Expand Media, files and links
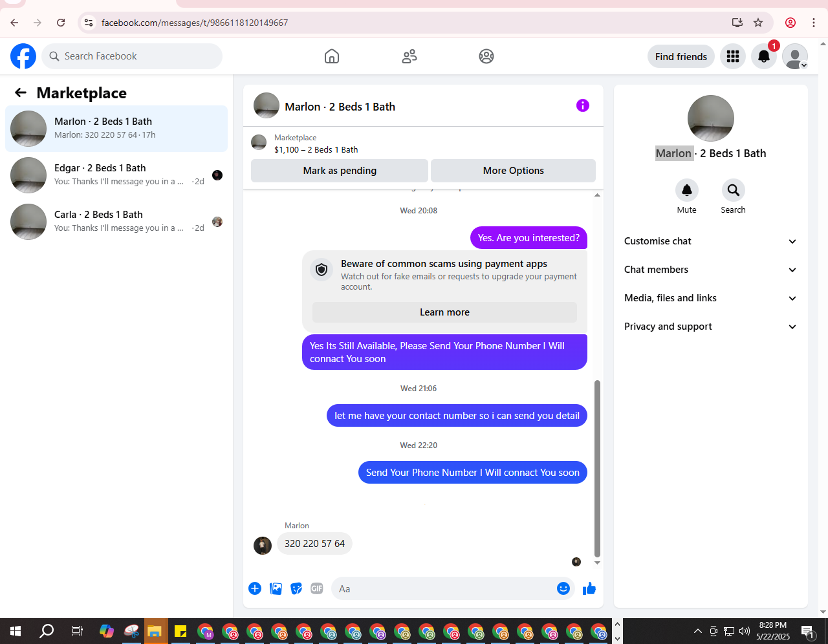 [711, 298]
